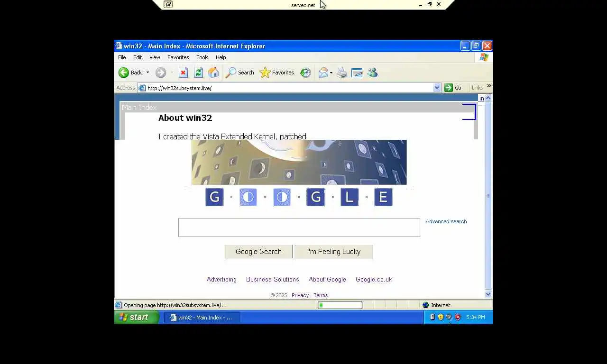Click the Edit page toolbar icon
The width and height of the screenshot is (607, 364).
click(x=357, y=73)
